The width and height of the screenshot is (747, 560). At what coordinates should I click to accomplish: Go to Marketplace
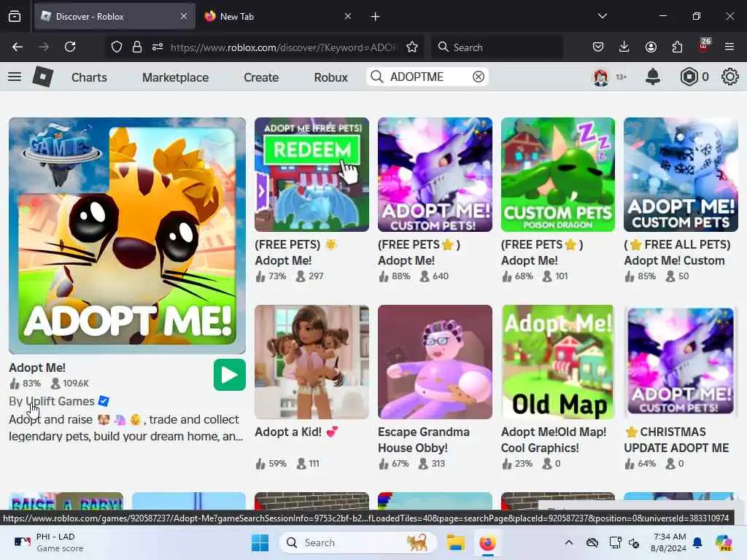coord(175,77)
